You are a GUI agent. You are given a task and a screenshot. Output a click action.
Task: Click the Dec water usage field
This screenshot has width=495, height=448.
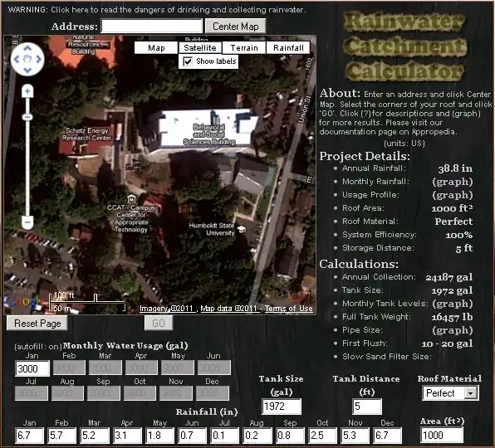click(213, 393)
